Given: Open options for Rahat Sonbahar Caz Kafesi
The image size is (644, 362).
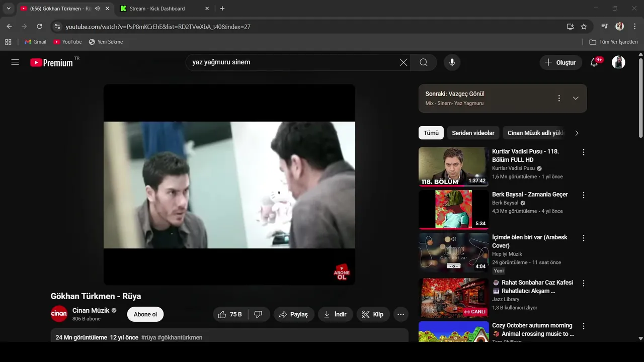Looking at the screenshot, I should (x=584, y=283).
